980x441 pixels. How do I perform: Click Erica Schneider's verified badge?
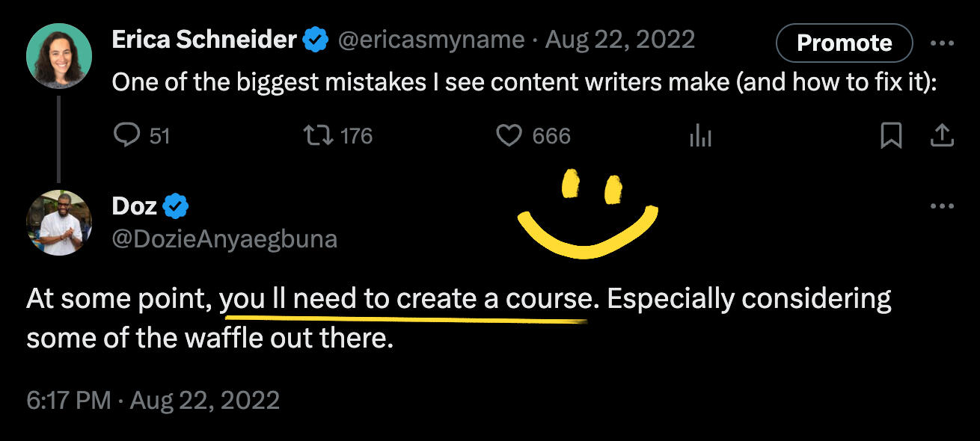(x=315, y=40)
